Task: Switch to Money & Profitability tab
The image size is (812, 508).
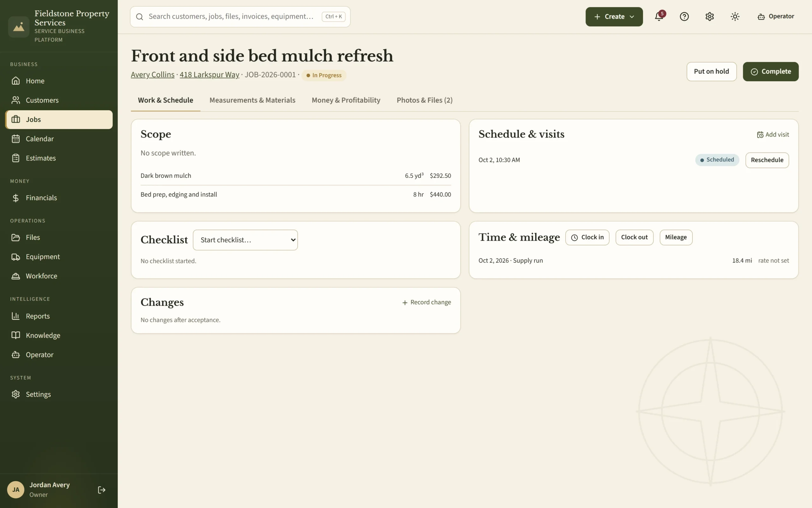Action: [x=346, y=100]
